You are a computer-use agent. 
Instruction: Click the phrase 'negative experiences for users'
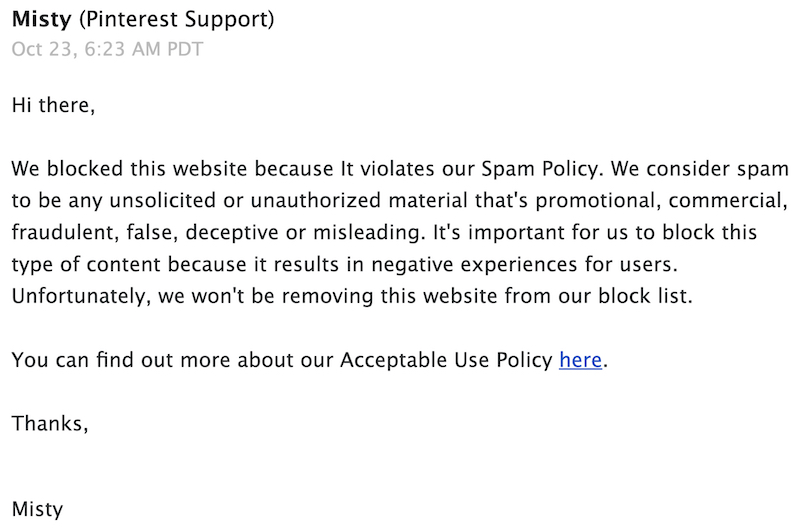tap(523, 265)
